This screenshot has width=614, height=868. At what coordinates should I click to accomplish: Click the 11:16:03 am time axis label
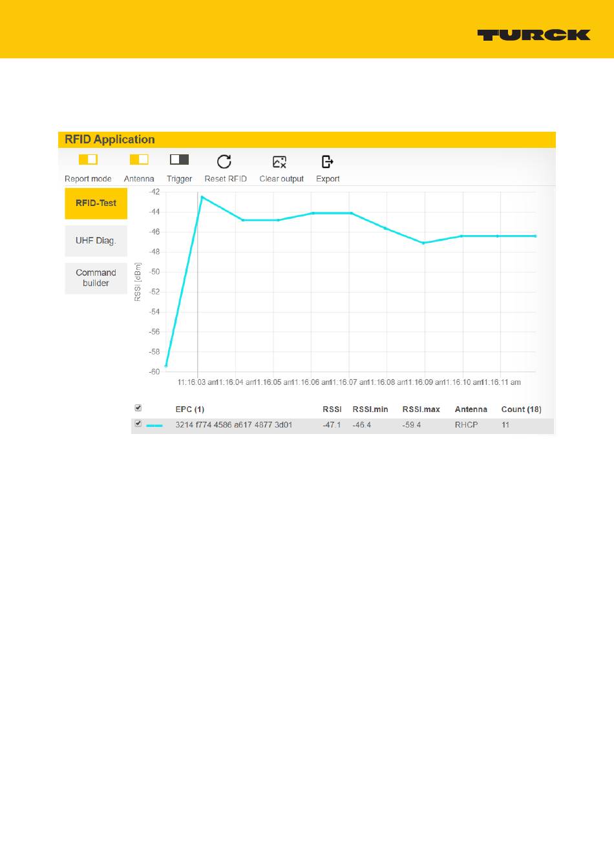198,382
